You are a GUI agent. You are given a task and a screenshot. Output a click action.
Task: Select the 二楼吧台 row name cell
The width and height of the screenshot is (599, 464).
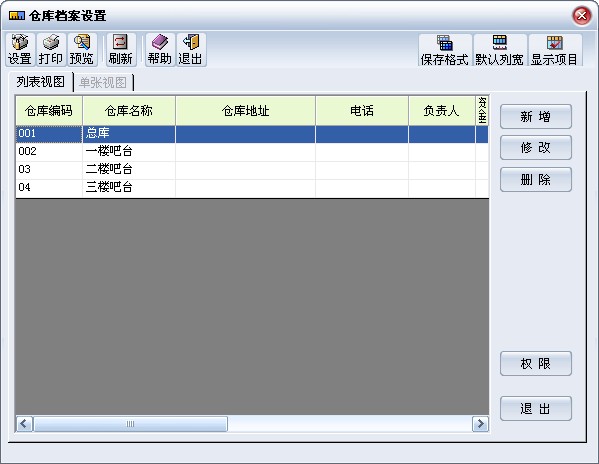pyautogui.click(x=129, y=170)
